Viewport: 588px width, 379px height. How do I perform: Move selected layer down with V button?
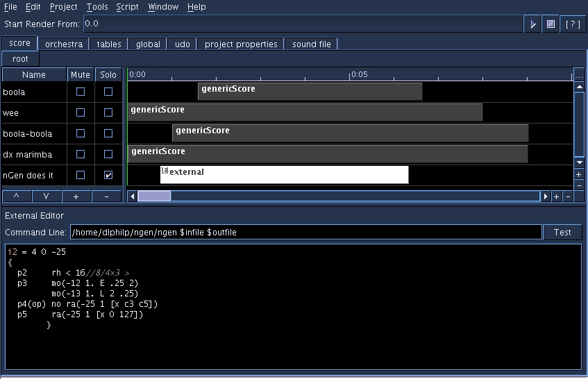coord(47,196)
